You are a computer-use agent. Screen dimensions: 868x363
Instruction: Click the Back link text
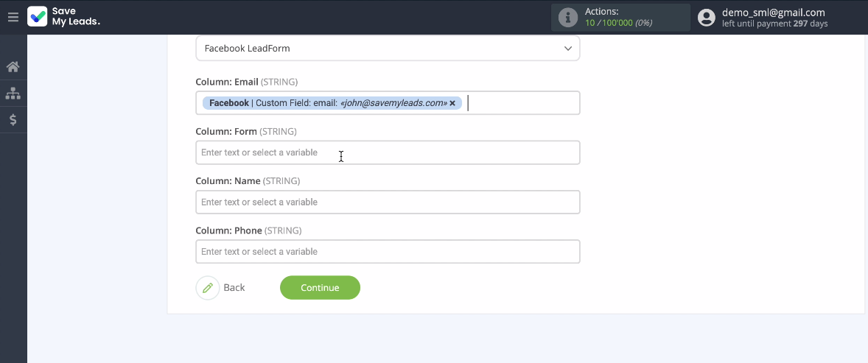[234, 288]
